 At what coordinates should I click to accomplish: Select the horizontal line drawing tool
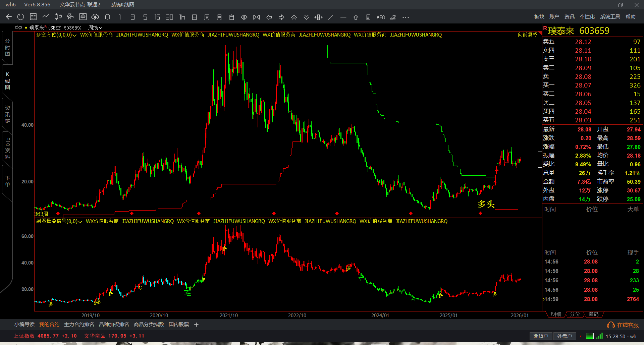click(343, 17)
